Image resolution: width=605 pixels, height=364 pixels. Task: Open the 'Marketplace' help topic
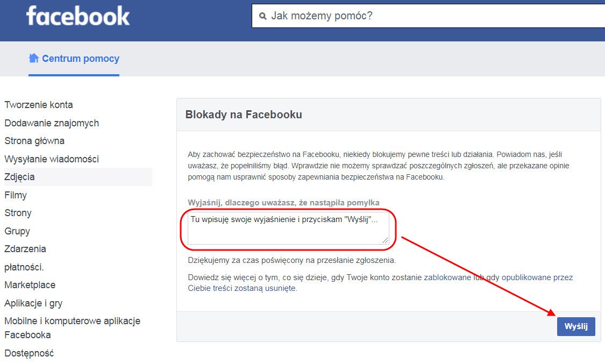click(x=30, y=285)
